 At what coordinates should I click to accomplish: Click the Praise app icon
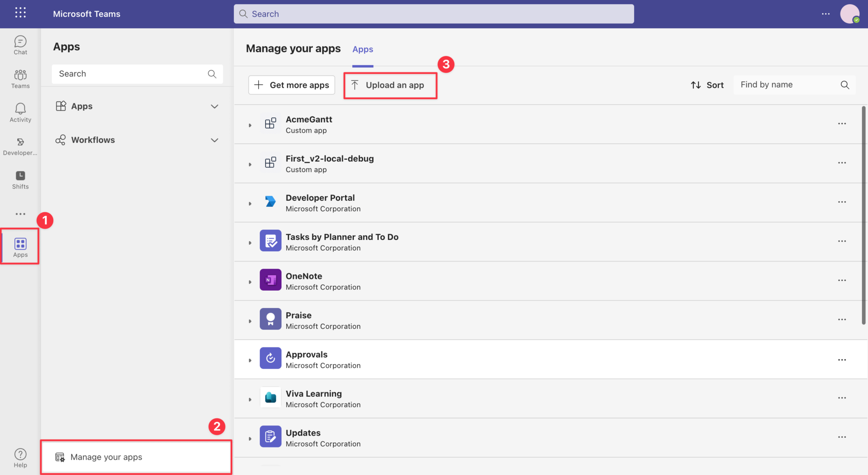click(x=270, y=319)
